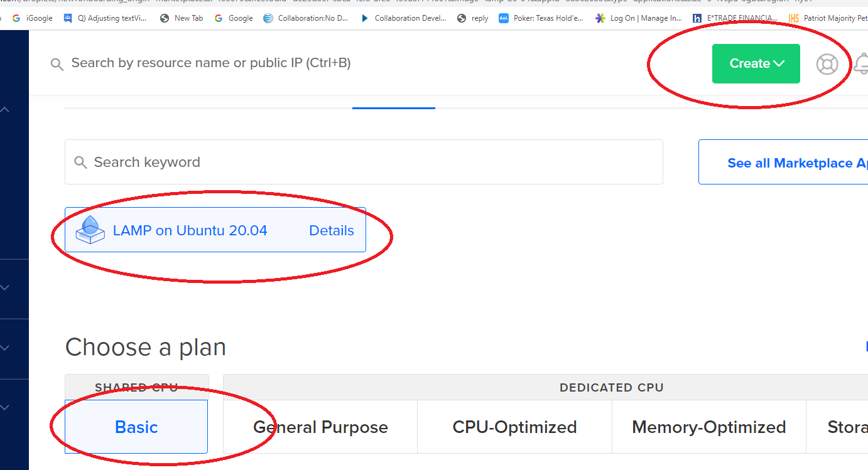Open the Create dropdown menu

[756, 63]
